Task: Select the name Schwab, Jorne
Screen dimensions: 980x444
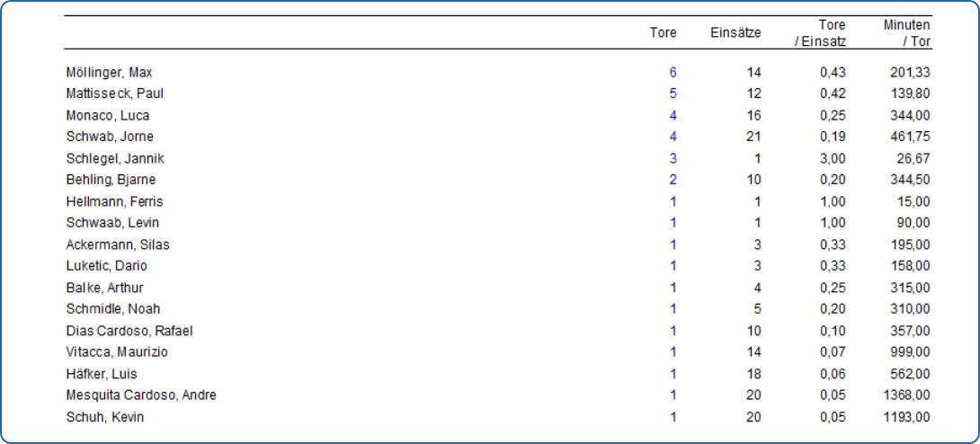Action: coord(110,137)
